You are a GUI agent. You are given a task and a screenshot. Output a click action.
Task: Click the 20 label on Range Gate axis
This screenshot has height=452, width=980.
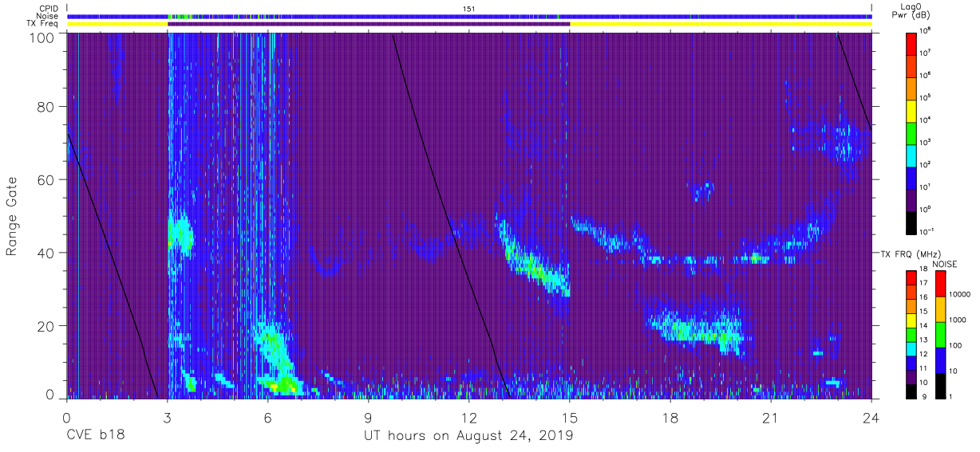[x=46, y=326]
